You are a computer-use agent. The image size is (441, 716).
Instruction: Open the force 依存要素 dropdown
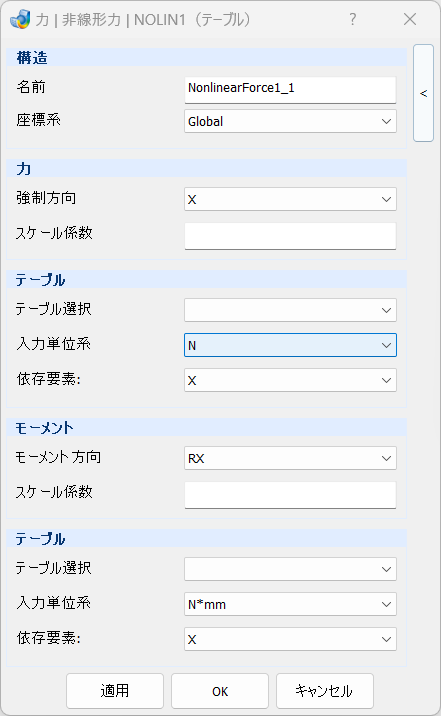[x=290, y=380]
